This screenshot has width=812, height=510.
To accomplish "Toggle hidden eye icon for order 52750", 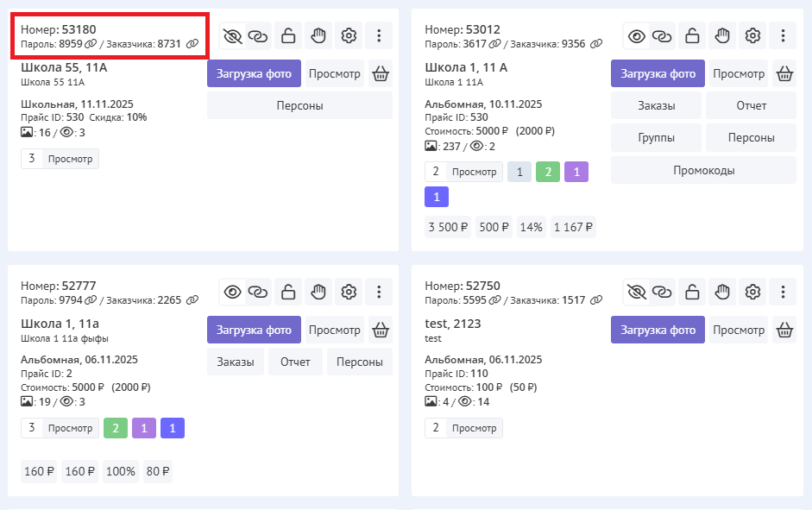I will (x=637, y=292).
